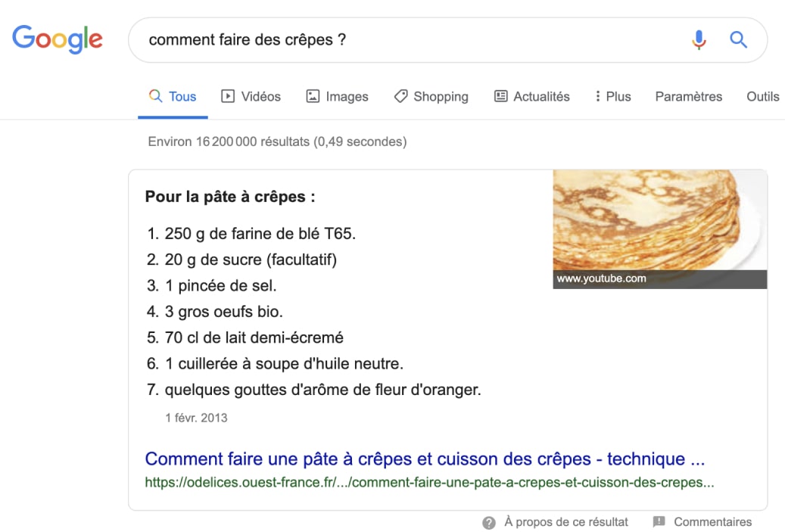This screenshot has width=785, height=532.
Task: Click the feedback icon beside Commentaires
Action: pyautogui.click(x=658, y=521)
